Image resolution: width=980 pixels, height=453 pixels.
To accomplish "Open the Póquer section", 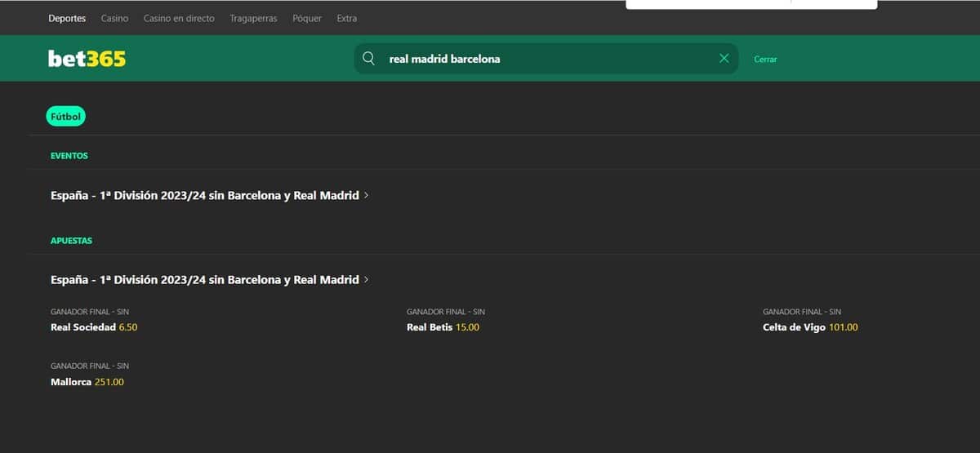I will [x=307, y=18].
